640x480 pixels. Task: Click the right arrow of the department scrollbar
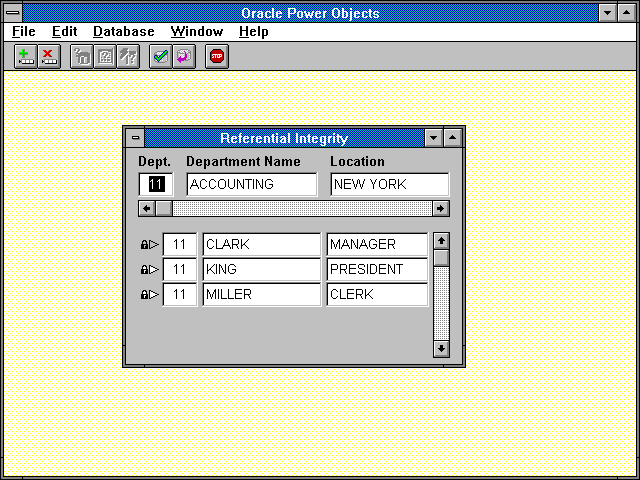coord(440,208)
